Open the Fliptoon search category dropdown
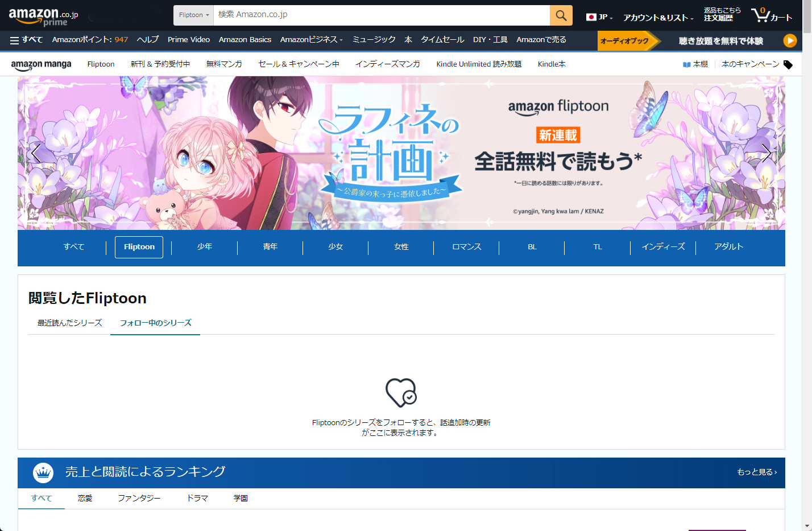The image size is (812, 531). click(193, 14)
